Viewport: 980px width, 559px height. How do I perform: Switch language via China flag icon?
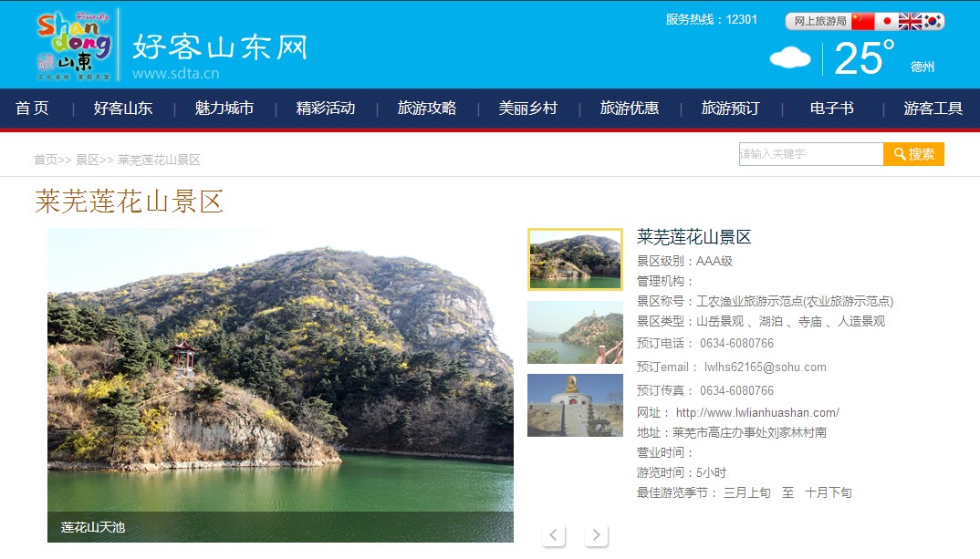862,21
